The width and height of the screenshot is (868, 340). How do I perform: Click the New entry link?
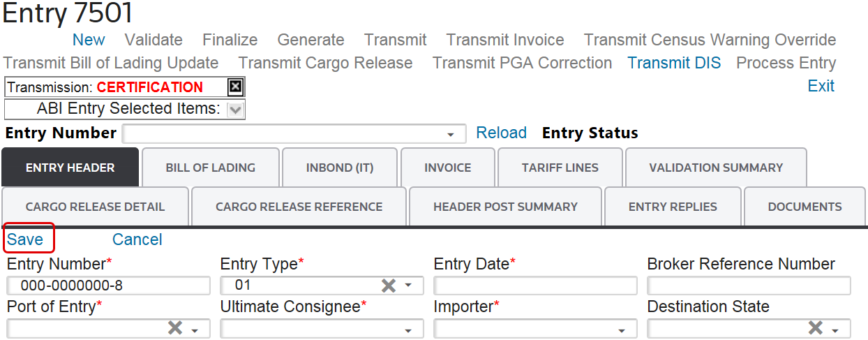click(x=89, y=40)
